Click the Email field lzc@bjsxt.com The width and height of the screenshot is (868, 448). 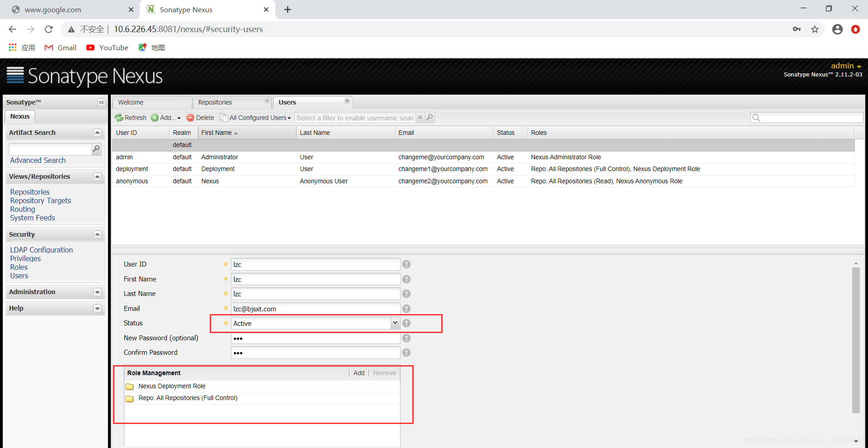pyautogui.click(x=316, y=309)
